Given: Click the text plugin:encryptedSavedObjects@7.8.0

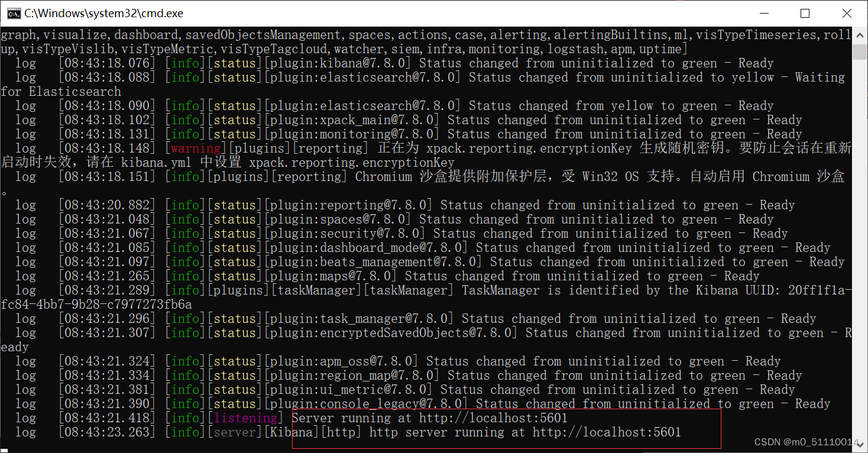Looking at the screenshot, I should click(391, 333).
